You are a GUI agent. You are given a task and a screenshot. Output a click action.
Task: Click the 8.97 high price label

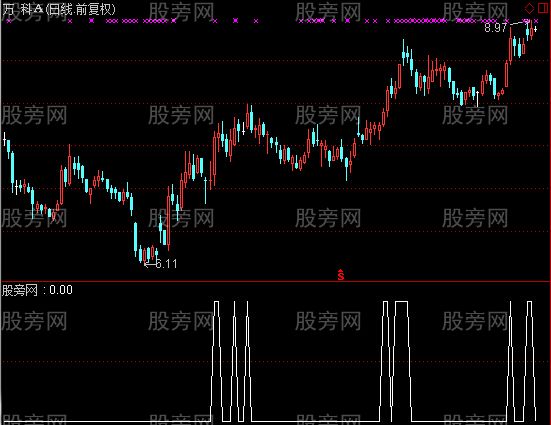point(495,27)
